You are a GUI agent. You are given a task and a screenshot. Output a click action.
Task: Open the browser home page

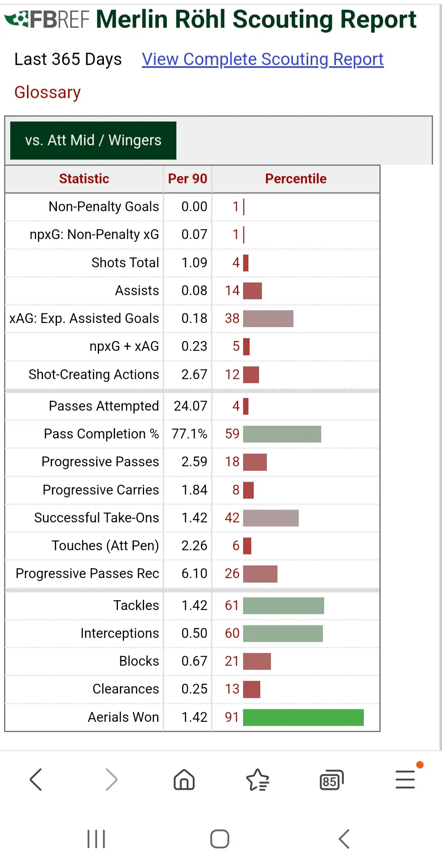coord(184,779)
